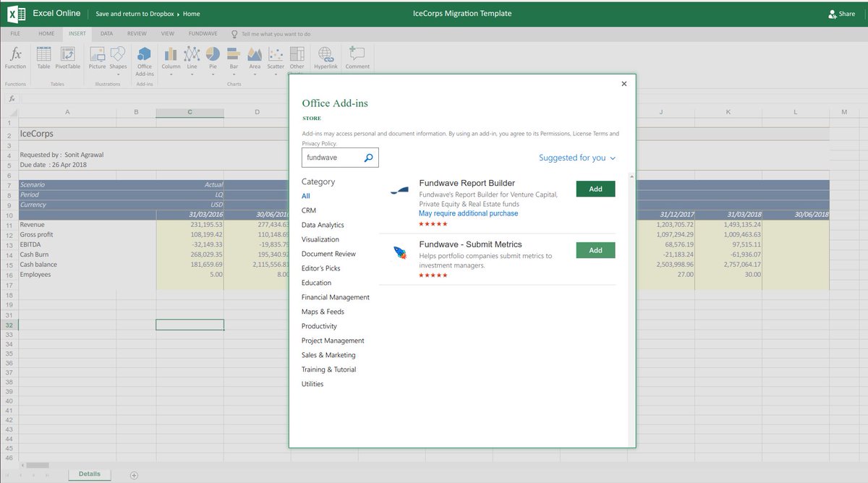Switch to the DATA tab
The height and width of the screenshot is (483, 868).
[106, 34]
